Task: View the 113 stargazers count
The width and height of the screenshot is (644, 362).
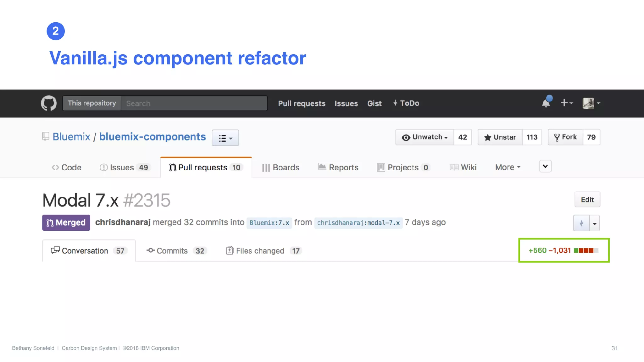Action: (x=532, y=137)
